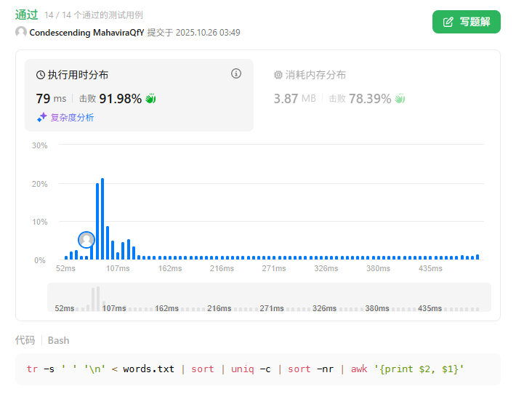Click the mini overview chart range slider

click(269, 297)
